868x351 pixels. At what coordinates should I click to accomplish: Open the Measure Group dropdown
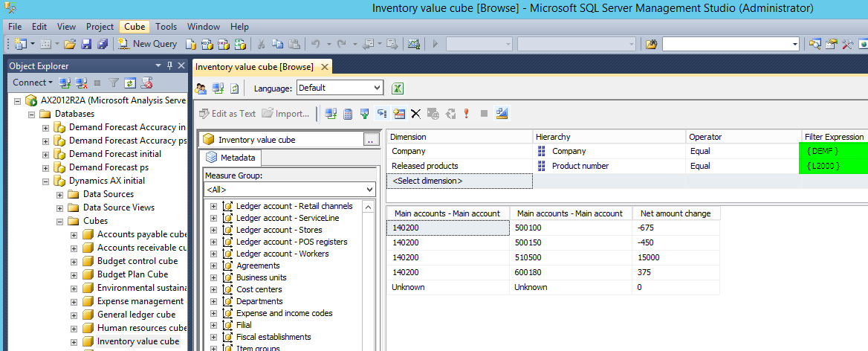369,190
